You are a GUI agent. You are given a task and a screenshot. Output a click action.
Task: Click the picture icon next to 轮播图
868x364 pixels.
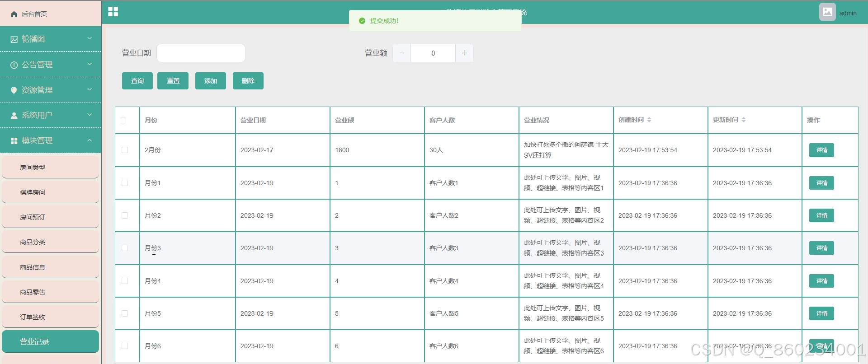tap(14, 39)
